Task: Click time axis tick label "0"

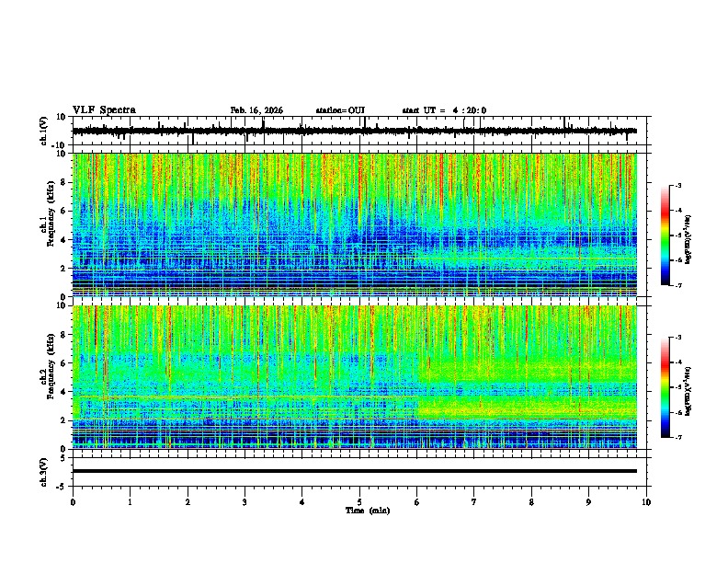Action: pos(73,502)
